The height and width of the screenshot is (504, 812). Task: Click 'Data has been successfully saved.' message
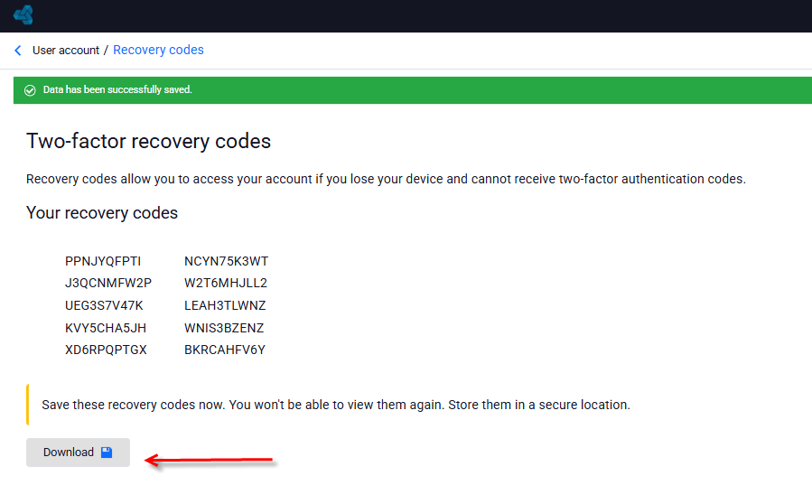coord(117,89)
